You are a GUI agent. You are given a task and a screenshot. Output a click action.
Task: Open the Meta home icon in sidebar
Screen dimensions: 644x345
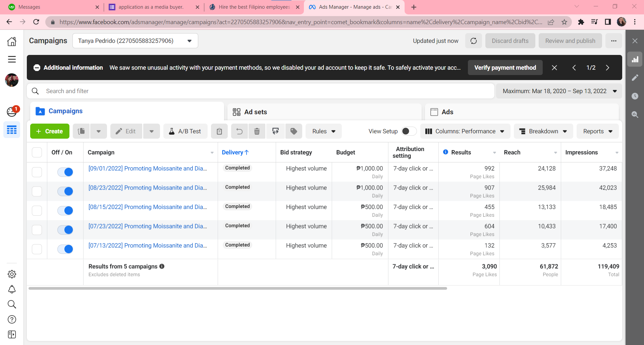(x=12, y=41)
